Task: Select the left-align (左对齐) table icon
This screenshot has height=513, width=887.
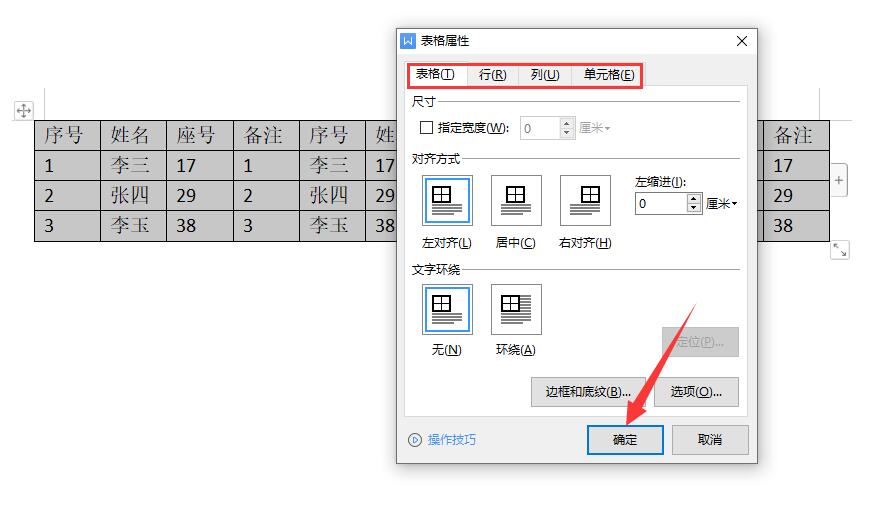Action: click(x=447, y=200)
